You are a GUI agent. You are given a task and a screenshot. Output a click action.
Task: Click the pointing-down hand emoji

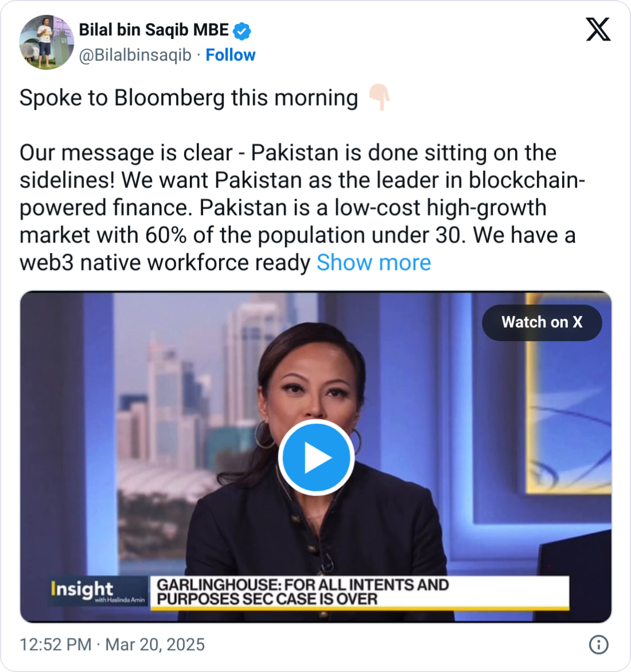pyautogui.click(x=379, y=97)
